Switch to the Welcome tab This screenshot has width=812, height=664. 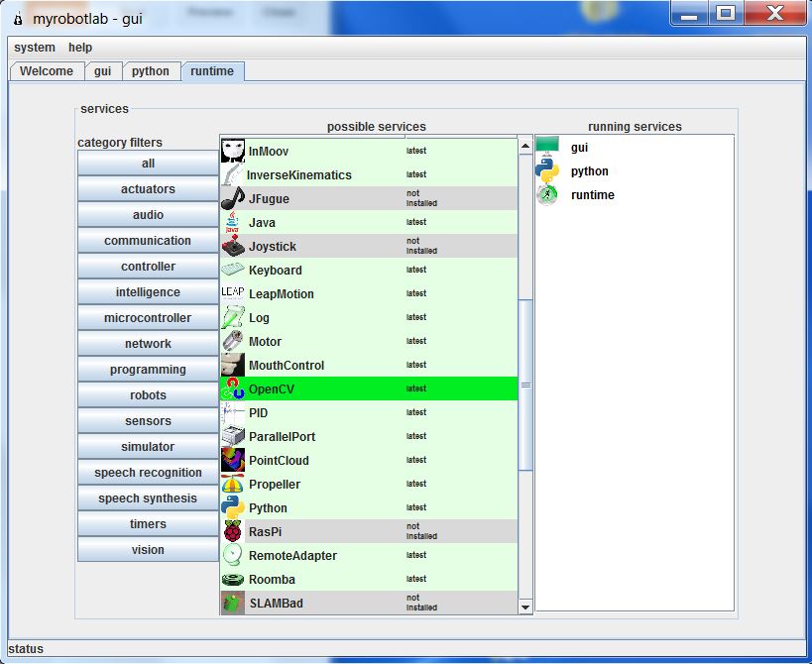coord(47,71)
